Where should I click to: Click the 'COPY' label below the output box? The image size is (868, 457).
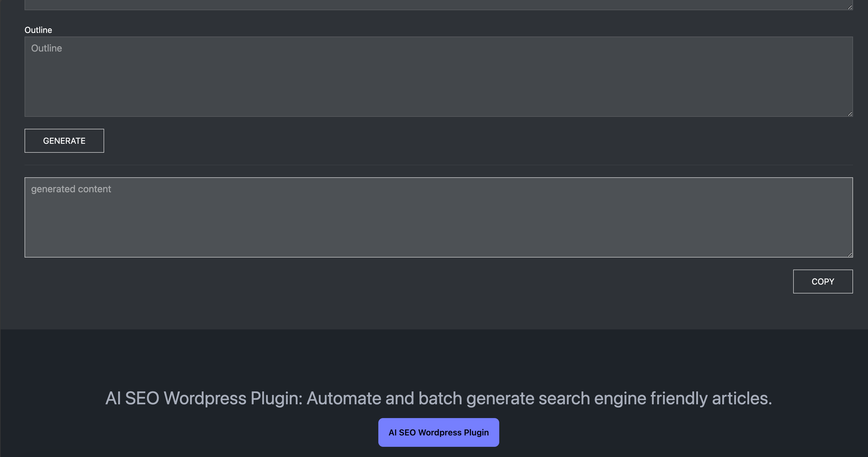click(823, 282)
